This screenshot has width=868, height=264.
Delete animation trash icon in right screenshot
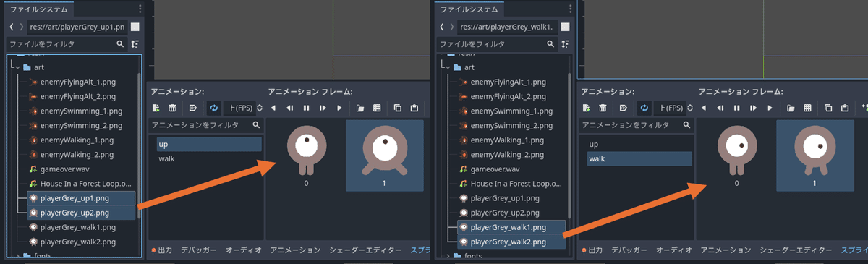[603, 108]
